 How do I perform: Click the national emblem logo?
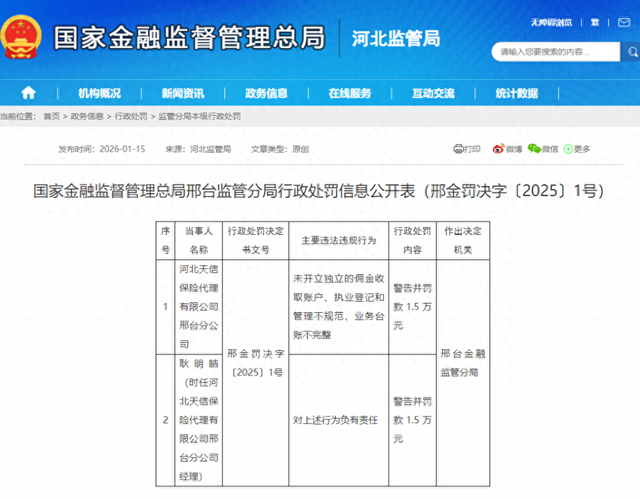(21, 37)
